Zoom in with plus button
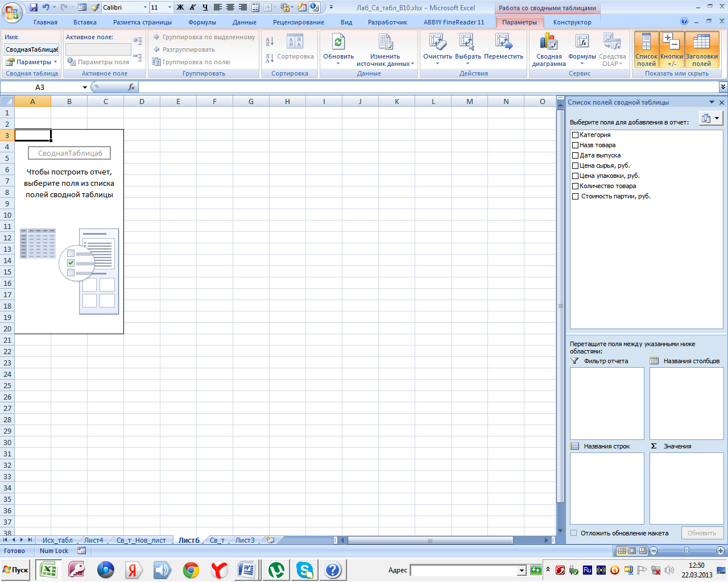This screenshot has height=582, width=728. coord(721,551)
